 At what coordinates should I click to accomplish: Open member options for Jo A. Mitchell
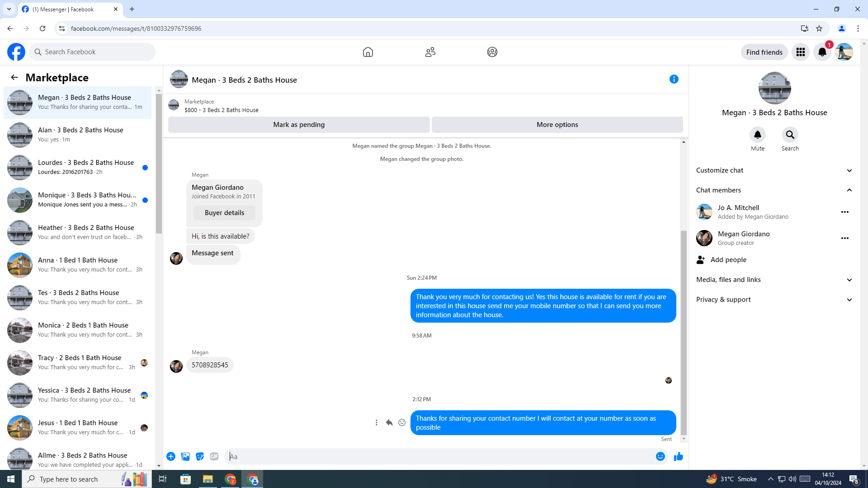coord(845,212)
